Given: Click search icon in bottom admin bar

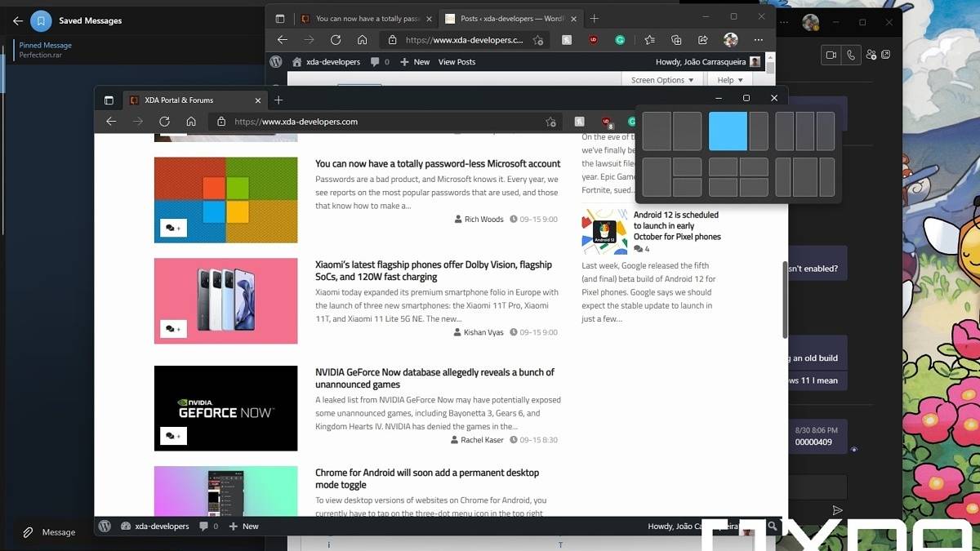Looking at the screenshot, I should coord(773,527).
